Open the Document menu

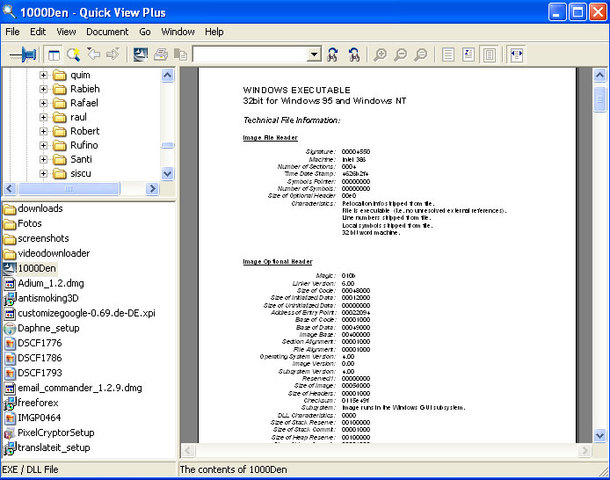tap(107, 32)
